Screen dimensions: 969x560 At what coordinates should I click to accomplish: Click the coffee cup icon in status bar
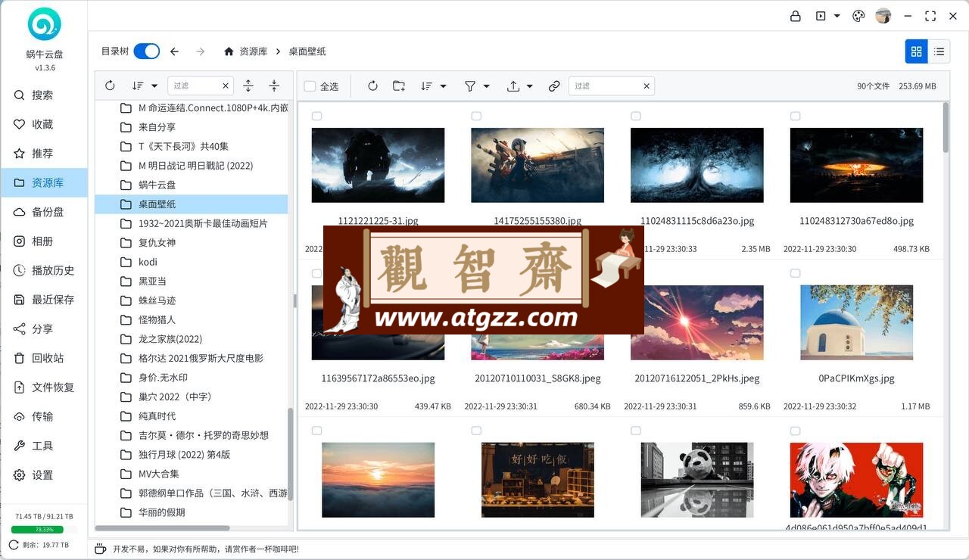(100, 549)
